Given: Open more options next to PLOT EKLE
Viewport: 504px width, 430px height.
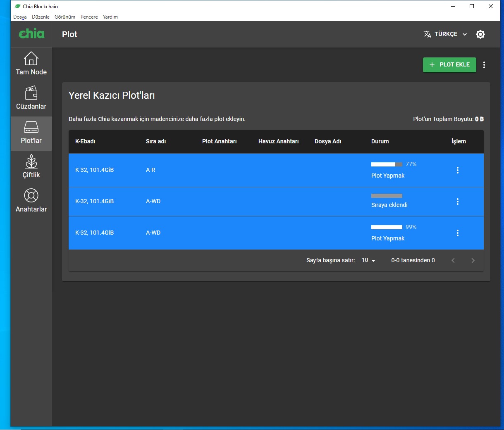Looking at the screenshot, I should (484, 65).
